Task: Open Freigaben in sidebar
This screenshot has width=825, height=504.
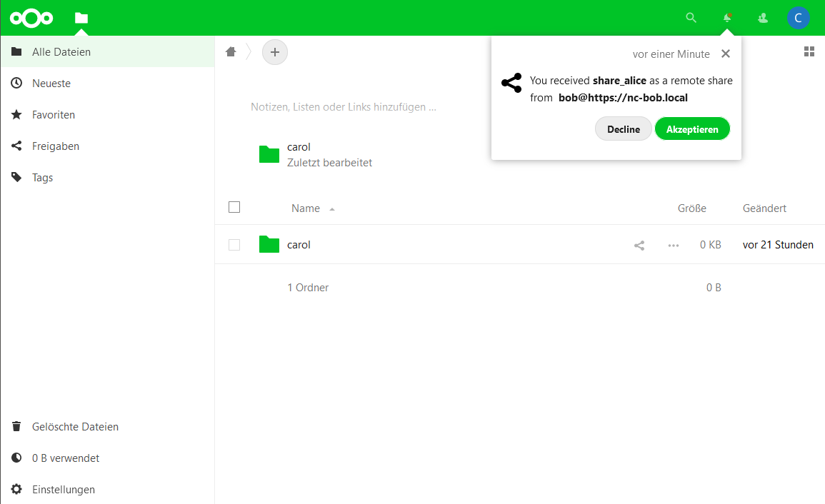Action: (x=107, y=146)
